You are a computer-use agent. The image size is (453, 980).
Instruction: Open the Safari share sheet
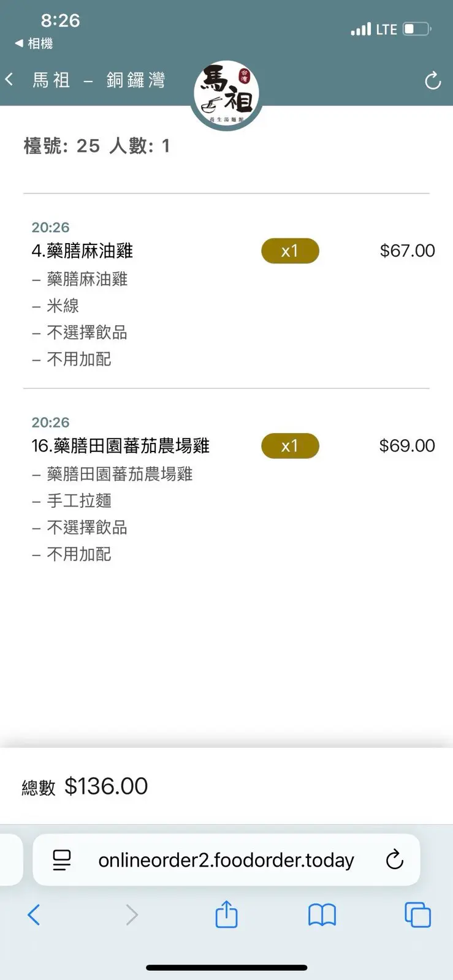[x=226, y=915]
